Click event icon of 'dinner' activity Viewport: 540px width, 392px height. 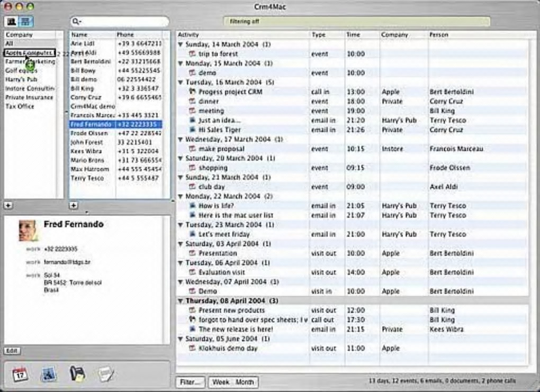[x=193, y=101]
